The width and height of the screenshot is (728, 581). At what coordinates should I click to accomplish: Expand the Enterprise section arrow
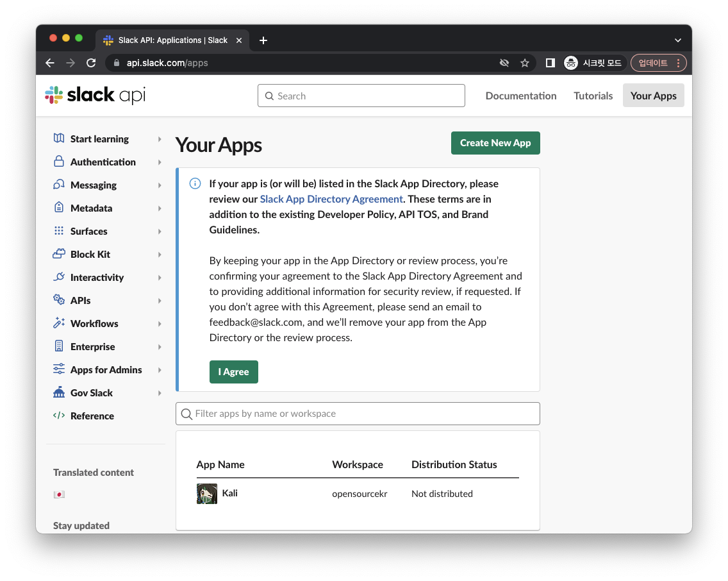pyautogui.click(x=159, y=347)
